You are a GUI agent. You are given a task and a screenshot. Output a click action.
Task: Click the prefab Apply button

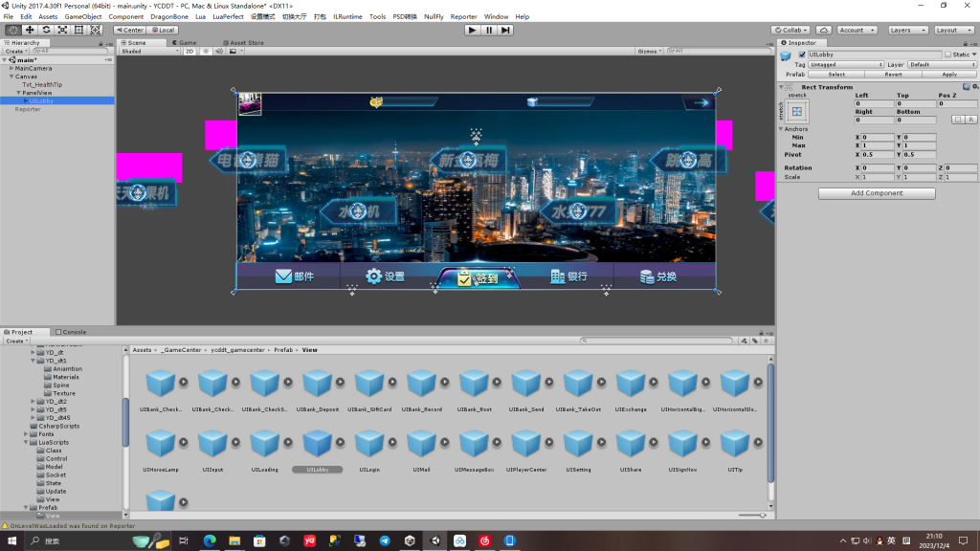tap(949, 75)
